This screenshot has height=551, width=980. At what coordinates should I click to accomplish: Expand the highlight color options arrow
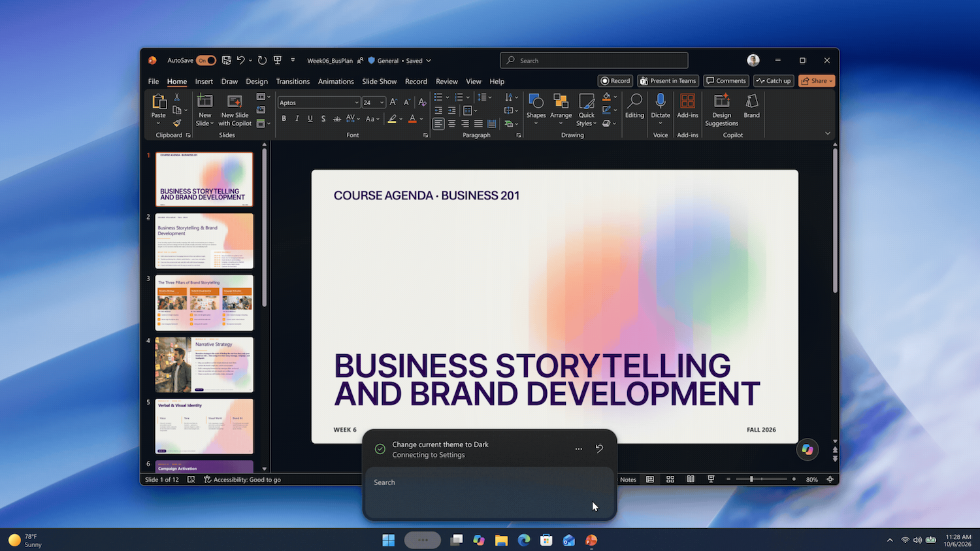point(402,119)
